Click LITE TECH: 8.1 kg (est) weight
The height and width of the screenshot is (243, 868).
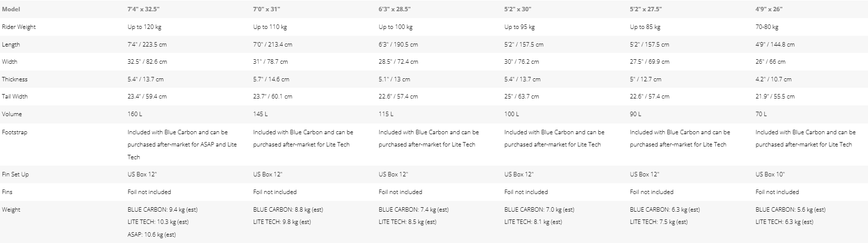tap(533, 222)
